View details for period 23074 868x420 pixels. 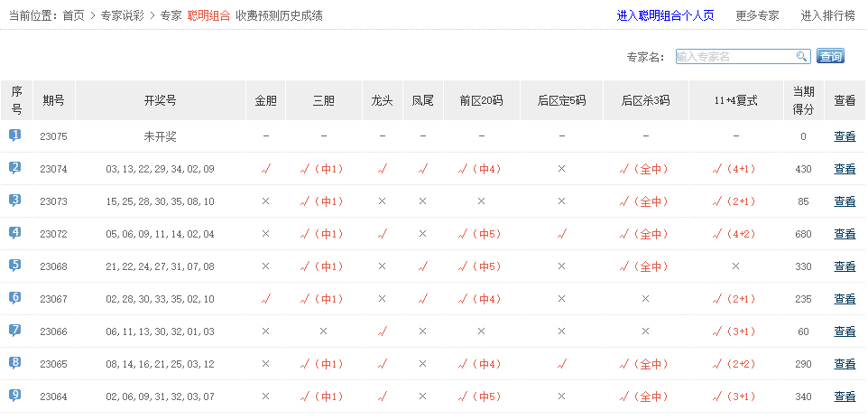(845, 169)
